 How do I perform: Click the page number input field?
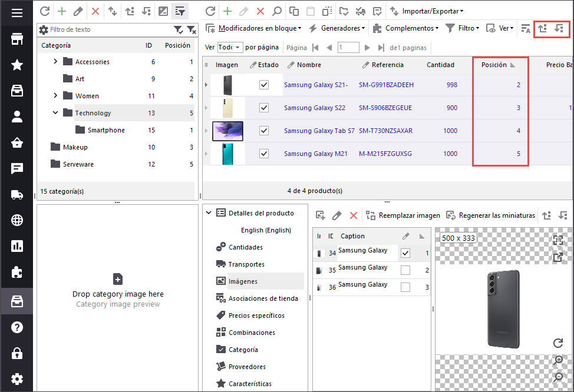click(x=348, y=47)
